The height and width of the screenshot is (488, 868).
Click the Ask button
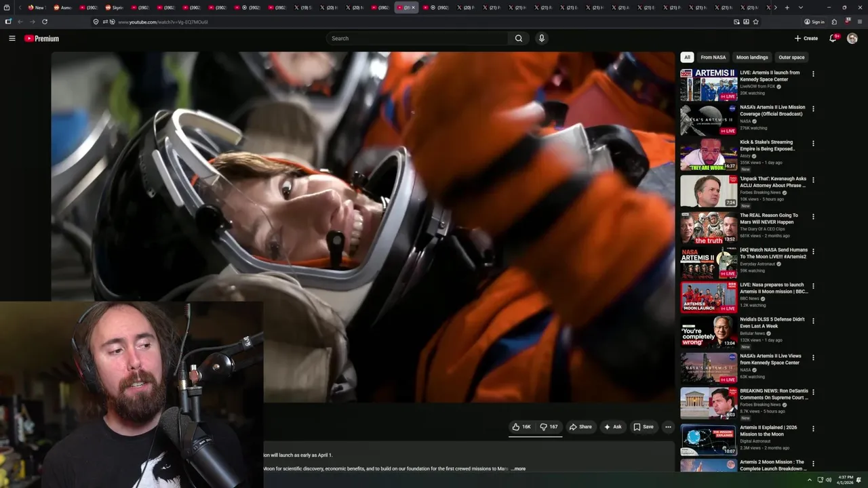tap(612, 427)
